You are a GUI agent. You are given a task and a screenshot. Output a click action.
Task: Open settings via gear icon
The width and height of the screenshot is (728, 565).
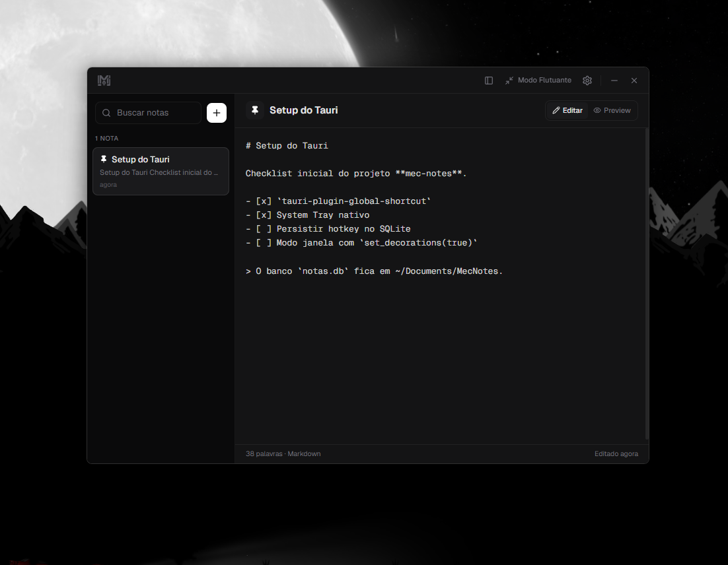(x=587, y=81)
